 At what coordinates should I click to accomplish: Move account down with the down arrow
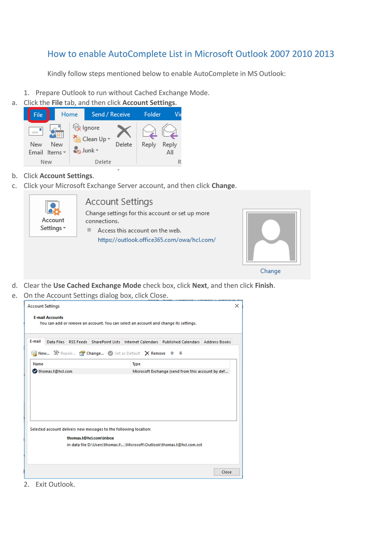click(x=181, y=353)
